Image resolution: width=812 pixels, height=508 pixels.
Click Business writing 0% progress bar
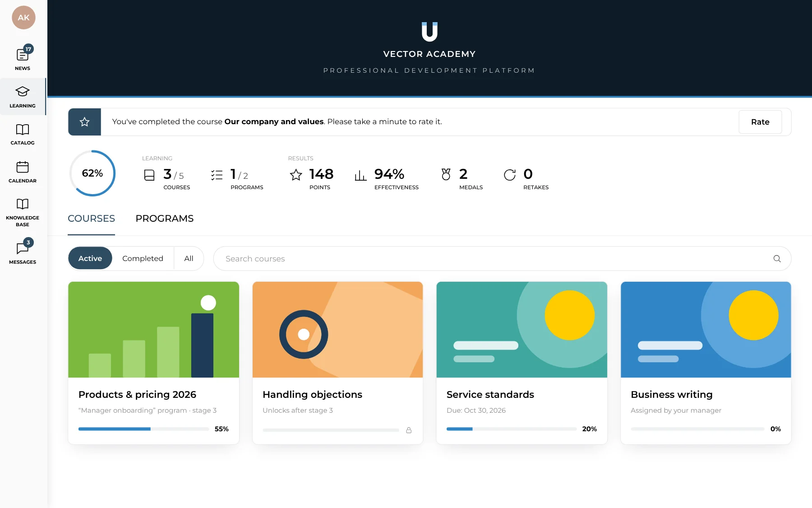point(697,429)
